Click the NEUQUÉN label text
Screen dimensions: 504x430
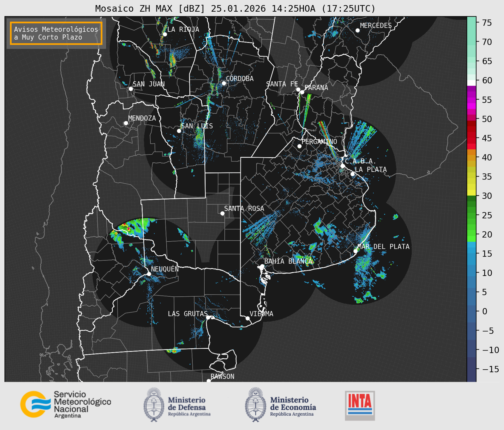[165, 269]
